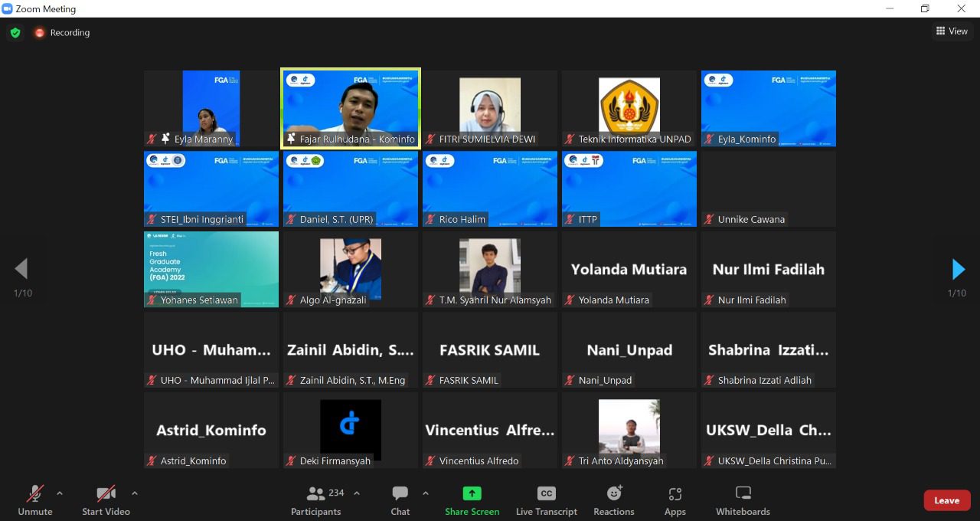This screenshot has height=521, width=980.
Task: Open the Reactions menu
Action: tap(613, 501)
